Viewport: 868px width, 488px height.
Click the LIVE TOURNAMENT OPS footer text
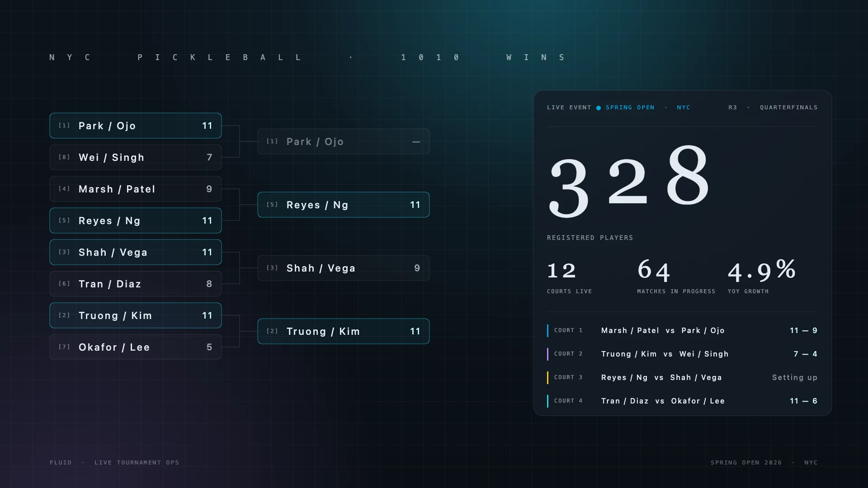pos(137,463)
